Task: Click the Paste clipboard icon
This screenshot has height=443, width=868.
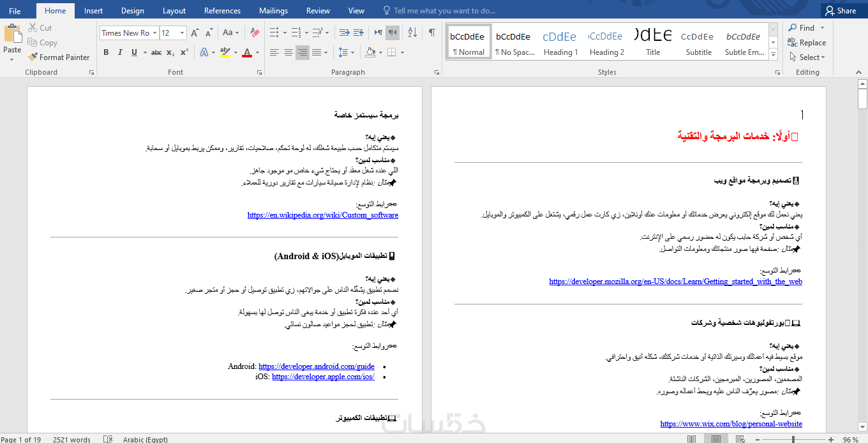Action: point(12,33)
